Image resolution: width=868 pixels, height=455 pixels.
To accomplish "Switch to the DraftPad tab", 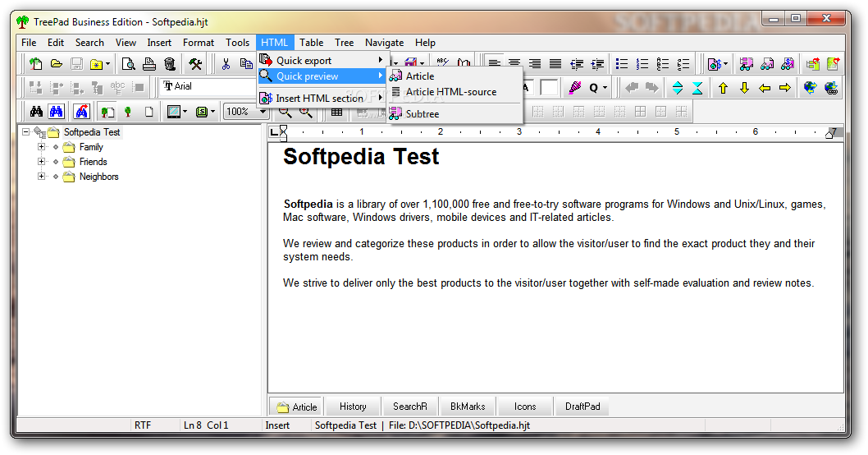I will (582, 407).
